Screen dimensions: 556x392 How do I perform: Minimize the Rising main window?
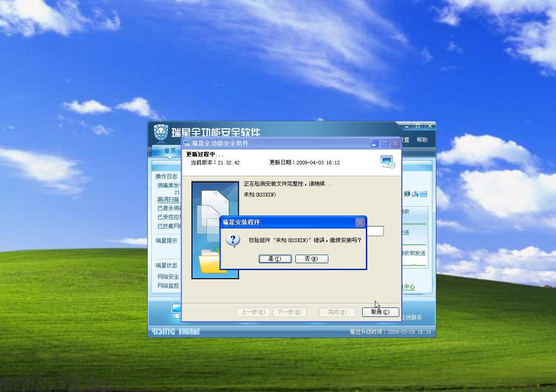pos(406,126)
